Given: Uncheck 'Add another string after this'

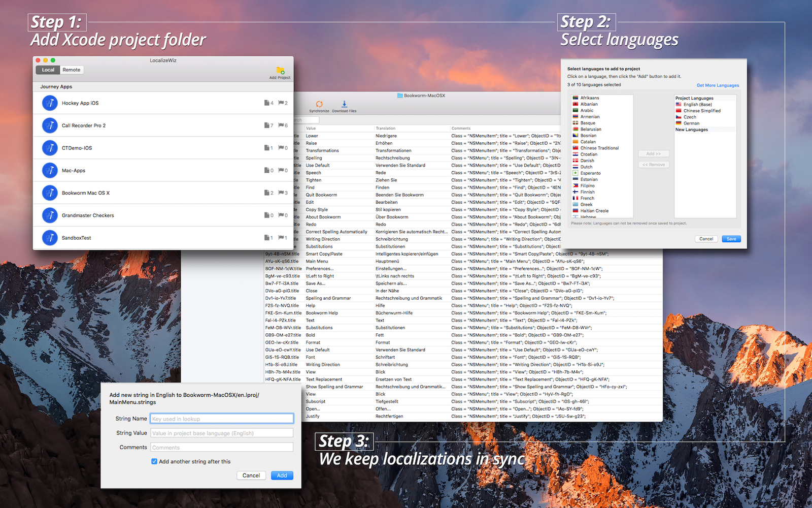Looking at the screenshot, I should 154,462.
